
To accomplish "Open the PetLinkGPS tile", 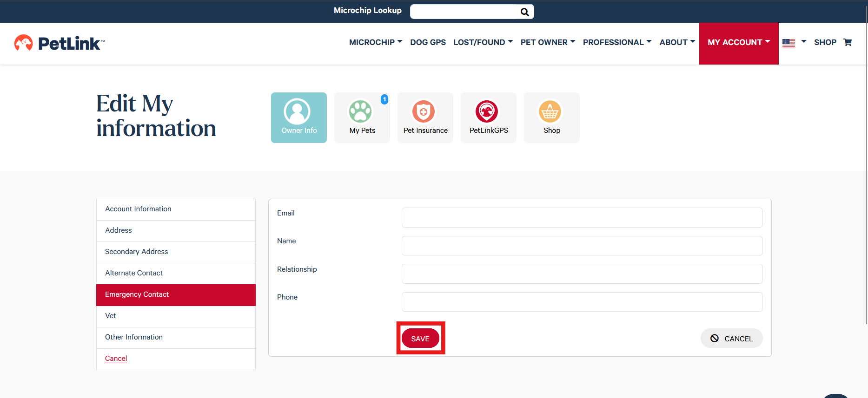I will point(489,117).
